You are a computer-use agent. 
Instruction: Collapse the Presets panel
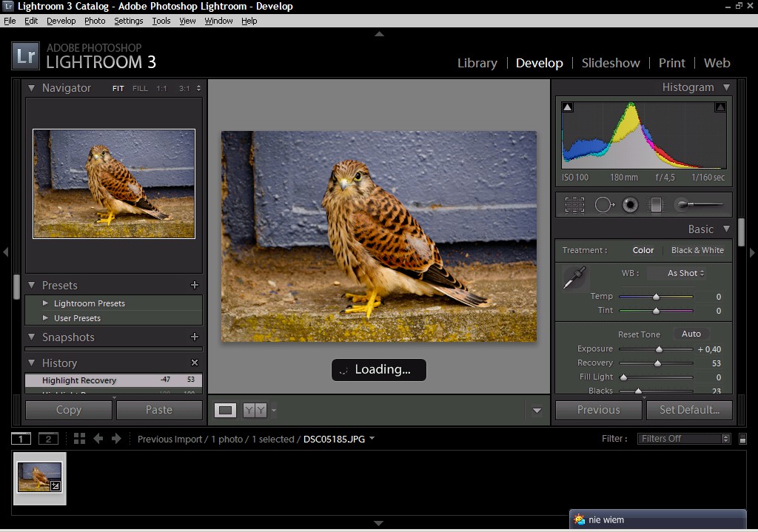tap(31, 285)
